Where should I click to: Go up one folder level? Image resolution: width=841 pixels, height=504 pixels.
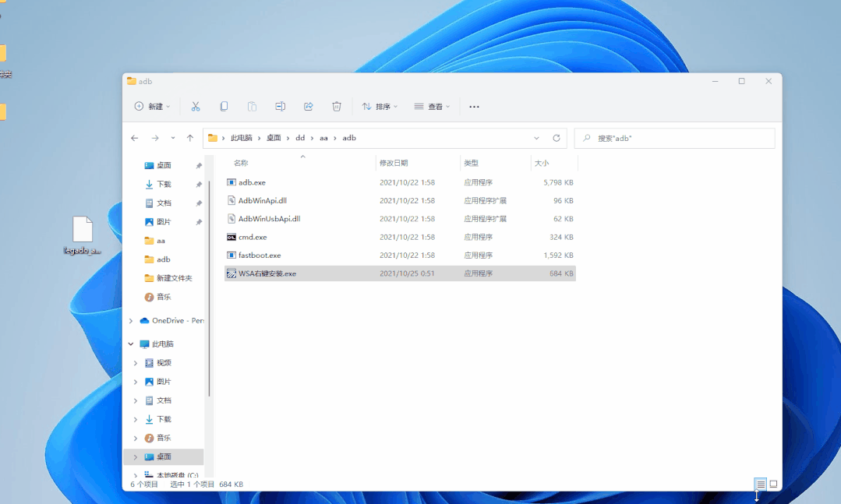pyautogui.click(x=190, y=138)
